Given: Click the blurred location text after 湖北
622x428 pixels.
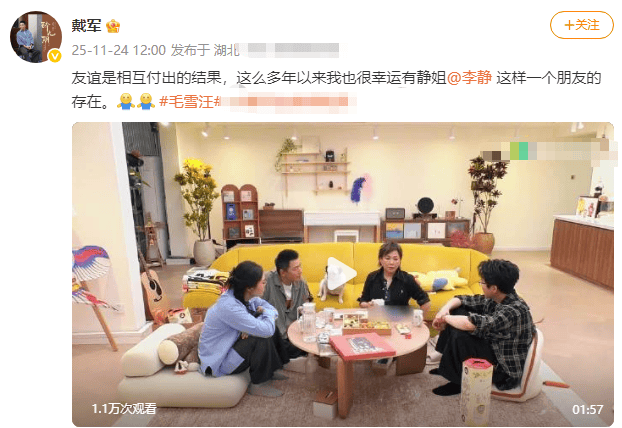Looking at the screenshot, I should click(x=290, y=50).
